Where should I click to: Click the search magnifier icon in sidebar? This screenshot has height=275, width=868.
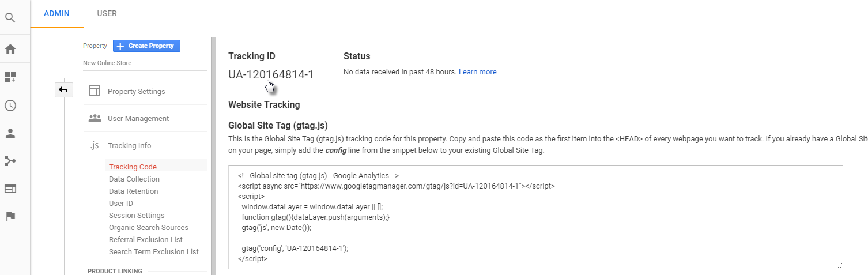[x=10, y=18]
